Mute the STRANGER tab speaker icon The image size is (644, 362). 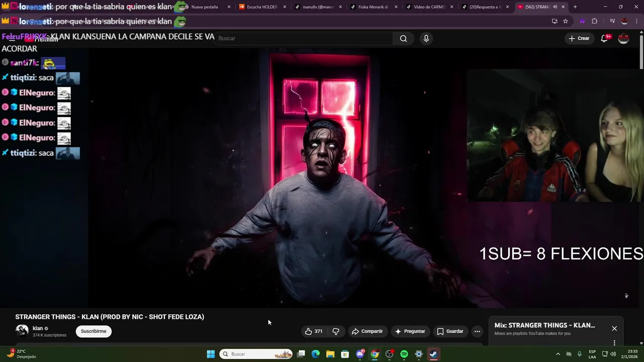[555, 7]
